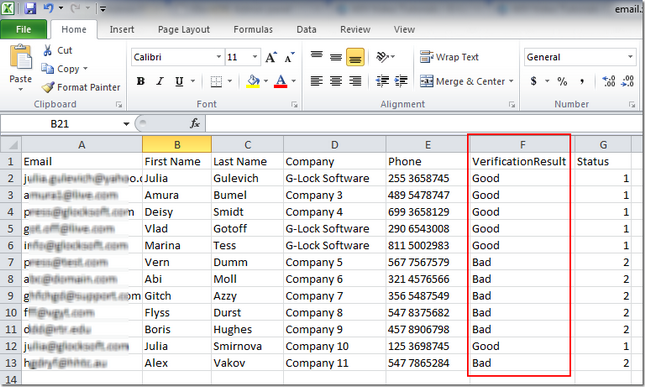Select the VerificationResult header cell
Screen dimensions: 645x387
point(521,161)
